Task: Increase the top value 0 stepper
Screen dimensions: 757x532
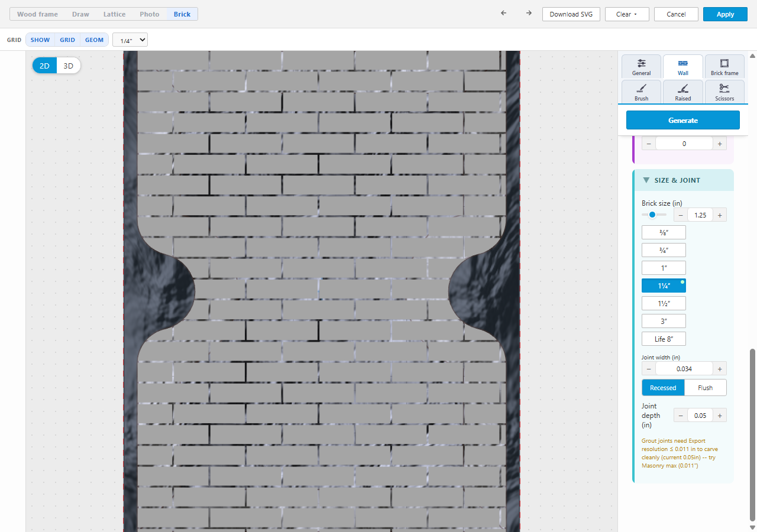Action: (x=720, y=144)
